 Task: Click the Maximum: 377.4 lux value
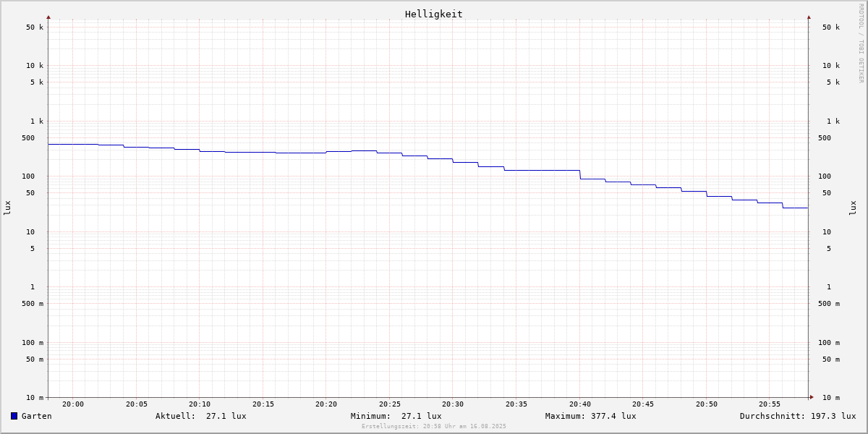[x=591, y=416]
